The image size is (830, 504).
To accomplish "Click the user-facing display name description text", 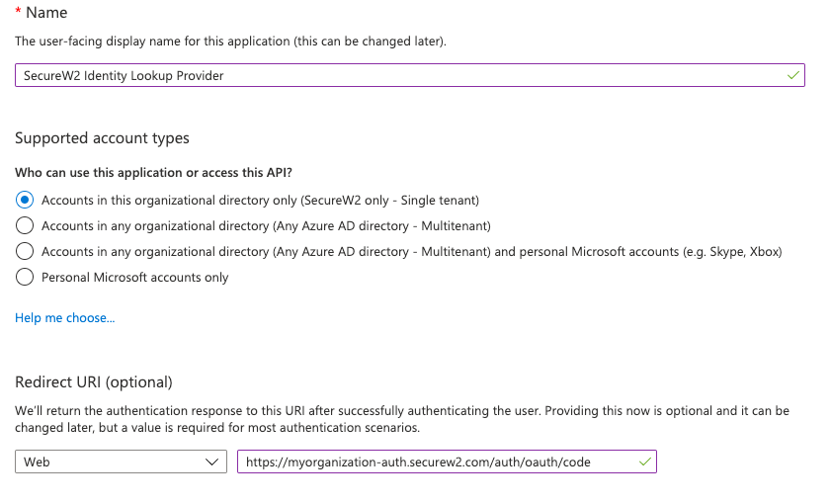I will tap(230, 42).
